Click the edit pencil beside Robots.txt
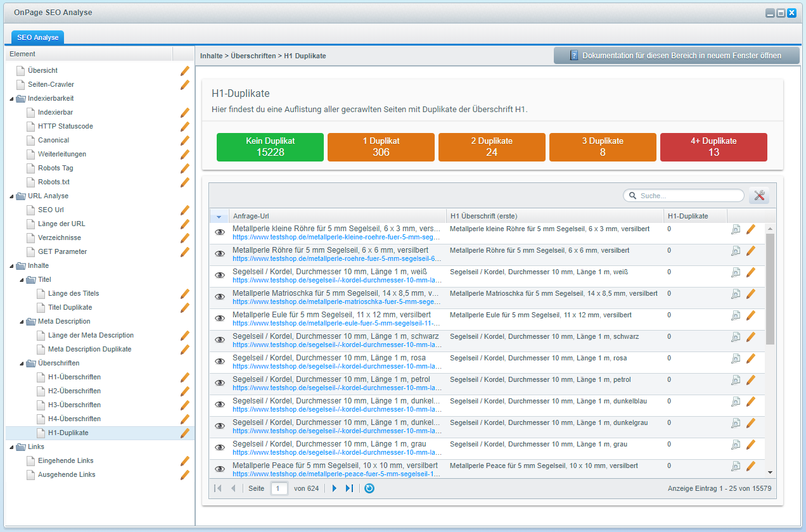This screenshot has height=532, width=806. tap(185, 182)
